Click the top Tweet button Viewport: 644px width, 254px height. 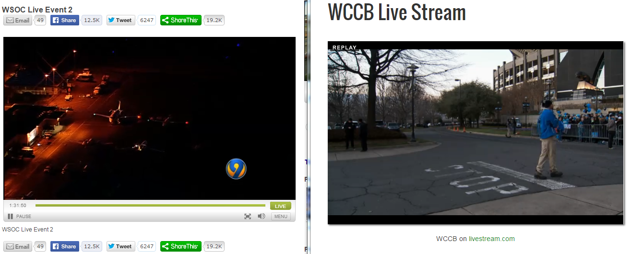click(121, 20)
